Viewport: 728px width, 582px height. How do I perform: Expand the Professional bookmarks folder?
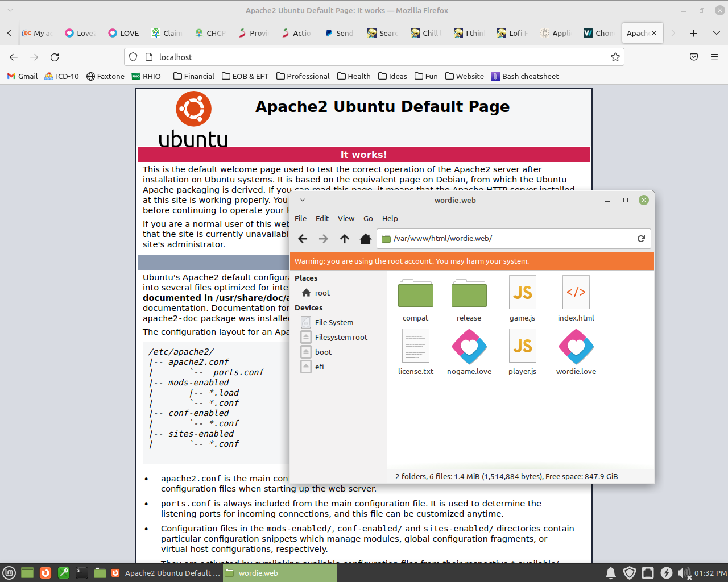point(303,76)
